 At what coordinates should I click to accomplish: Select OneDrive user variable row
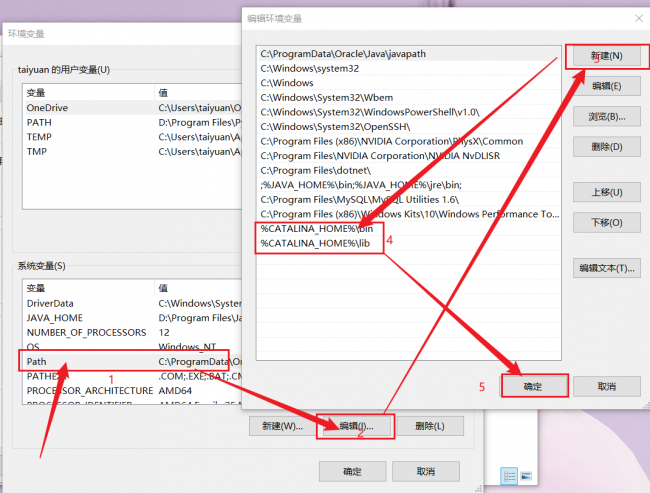[133, 108]
